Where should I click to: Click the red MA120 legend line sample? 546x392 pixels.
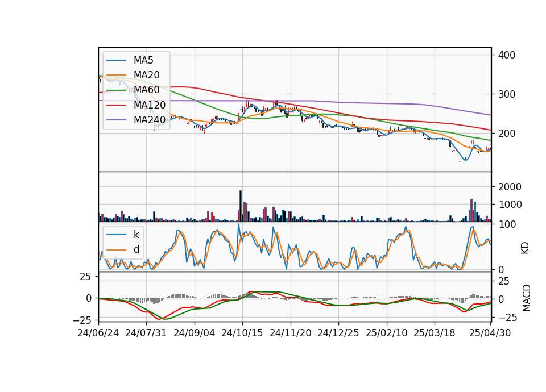tap(117, 105)
